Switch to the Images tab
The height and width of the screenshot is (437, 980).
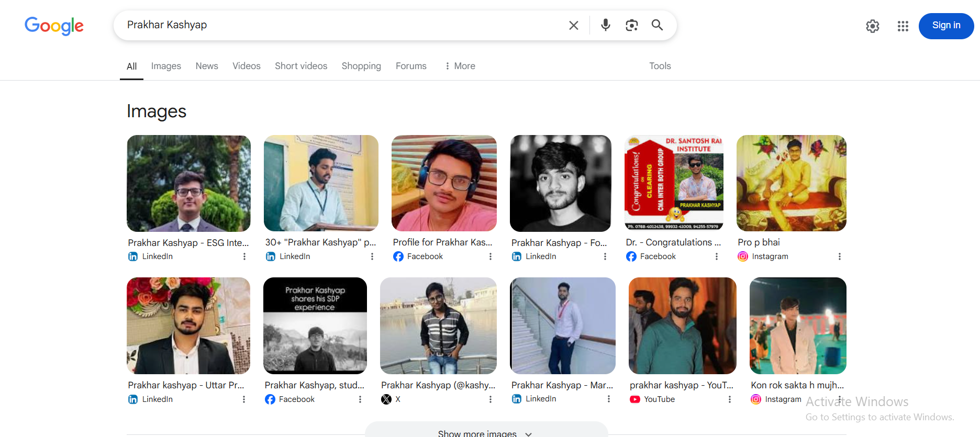166,66
